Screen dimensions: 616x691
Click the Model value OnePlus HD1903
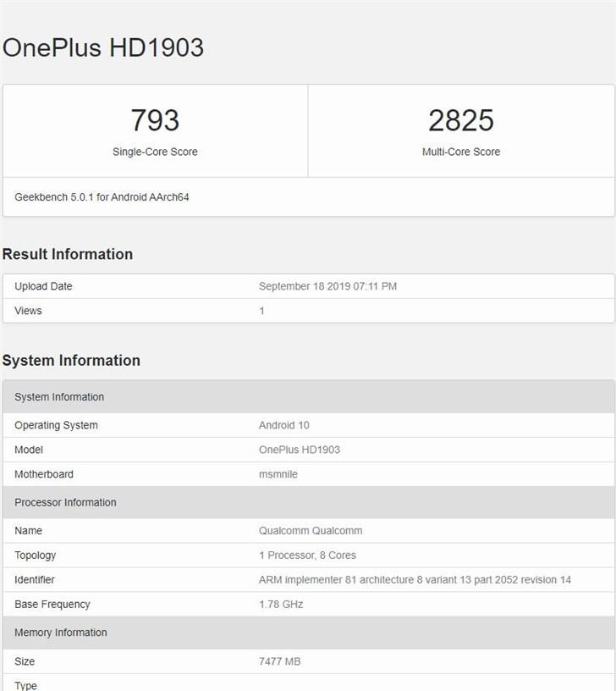pyautogui.click(x=300, y=450)
